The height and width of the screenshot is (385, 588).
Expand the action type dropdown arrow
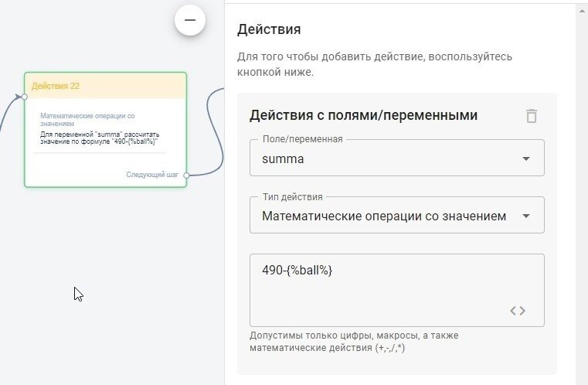point(525,216)
